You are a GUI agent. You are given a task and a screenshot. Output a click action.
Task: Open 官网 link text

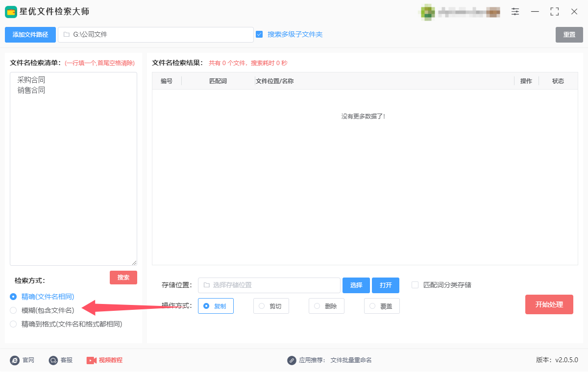[x=28, y=360]
